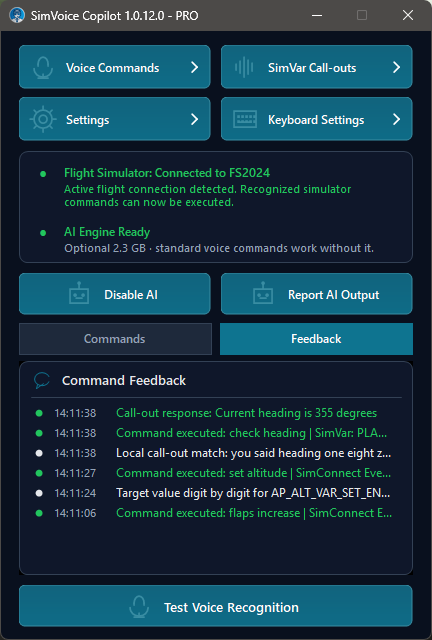The width and height of the screenshot is (432, 640).
Task: Open the Settings label
Action: (x=88, y=120)
